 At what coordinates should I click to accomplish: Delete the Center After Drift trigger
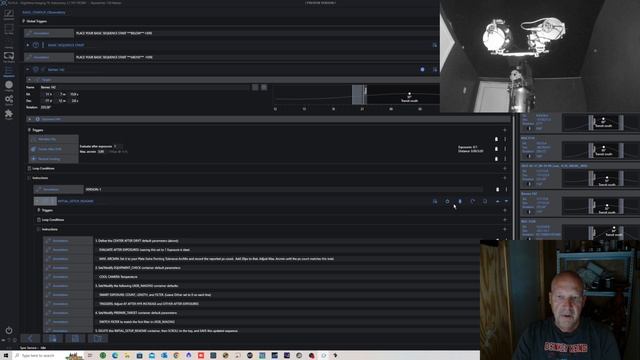pos(496,149)
